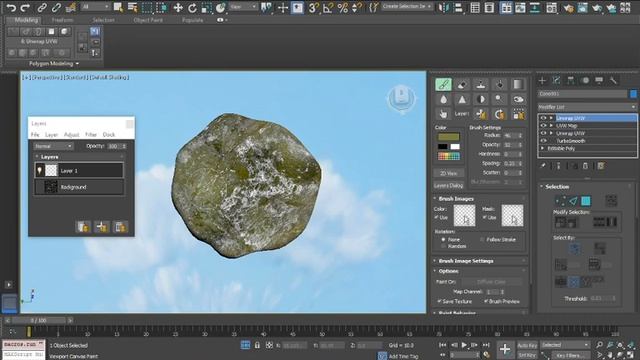Screen dimensions: 640x360
Task: Open the Modifier List dropdown
Action: click(x=587, y=107)
